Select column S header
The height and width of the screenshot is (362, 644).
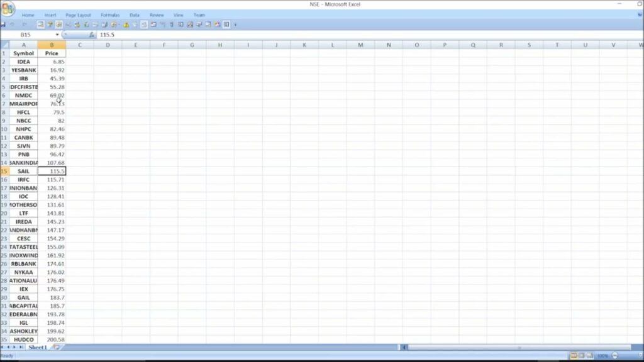point(529,45)
